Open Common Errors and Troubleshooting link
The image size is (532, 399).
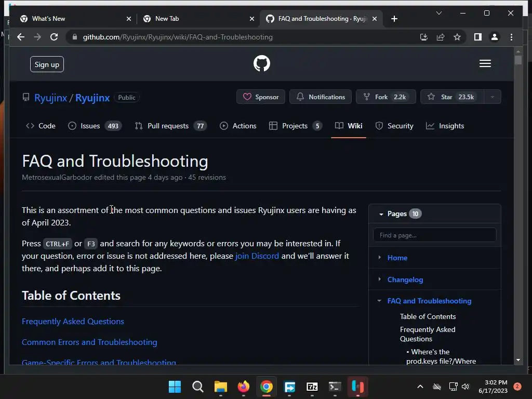point(89,342)
